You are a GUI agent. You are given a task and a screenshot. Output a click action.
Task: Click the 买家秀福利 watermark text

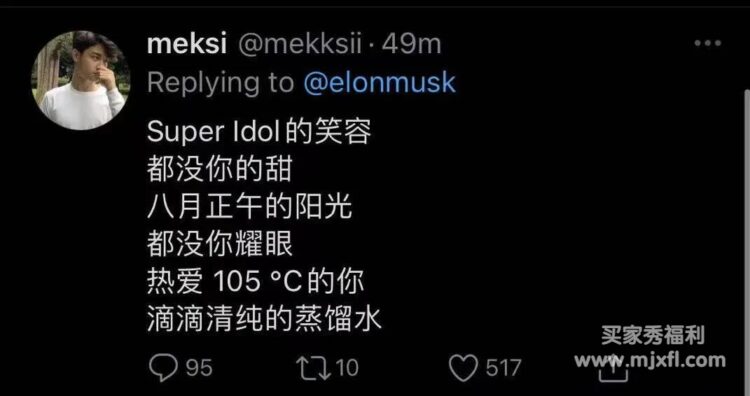[x=652, y=335]
